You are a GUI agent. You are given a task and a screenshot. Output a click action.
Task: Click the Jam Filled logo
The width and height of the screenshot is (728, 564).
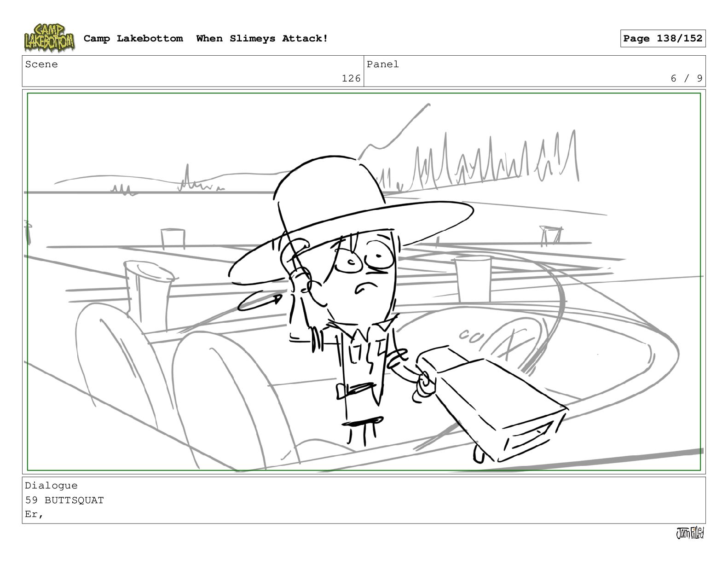pyautogui.click(x=690, y=533)
